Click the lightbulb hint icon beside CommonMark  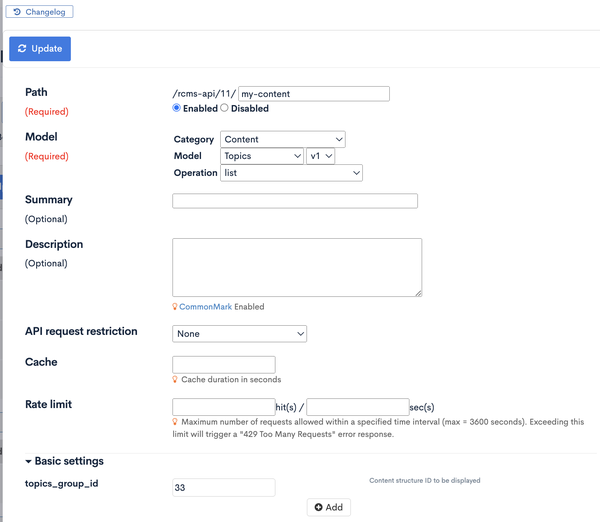tap(175, 307)
